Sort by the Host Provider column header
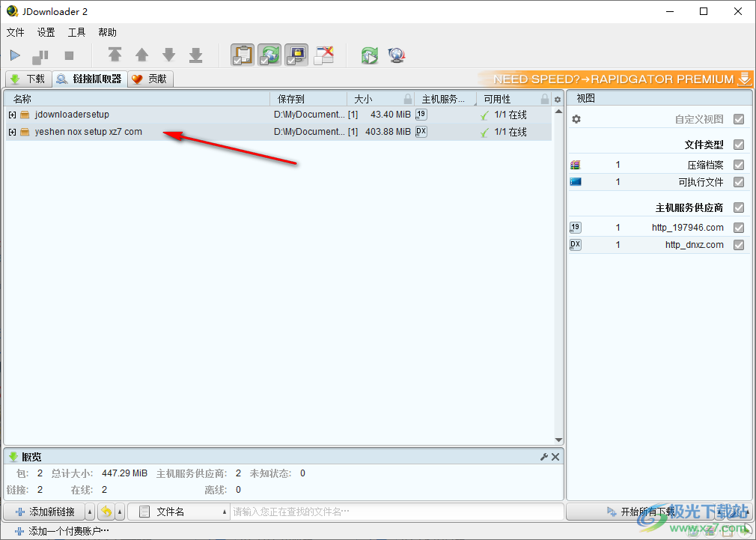 [445, 99]
